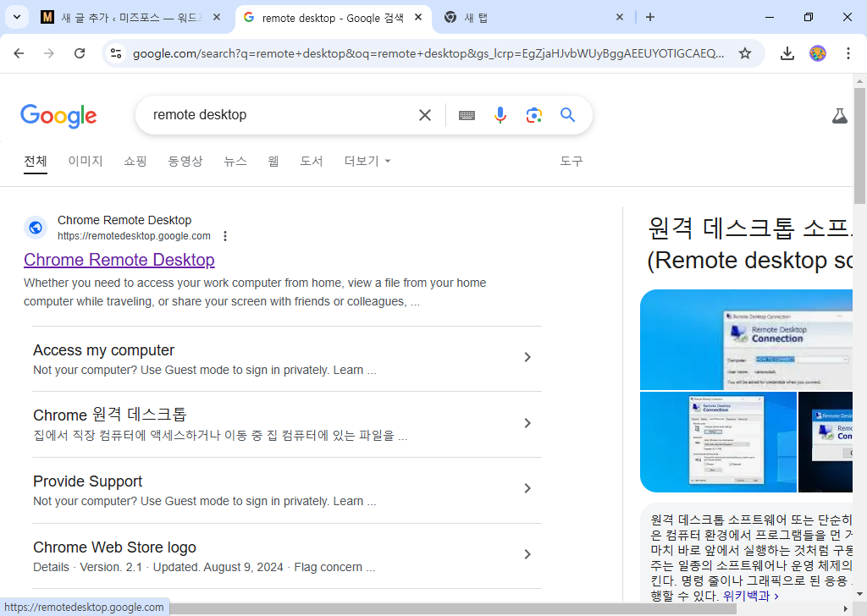The image size is (867, 616).
Task: Search by image with Google Lens icon
Action: (533, 115)
